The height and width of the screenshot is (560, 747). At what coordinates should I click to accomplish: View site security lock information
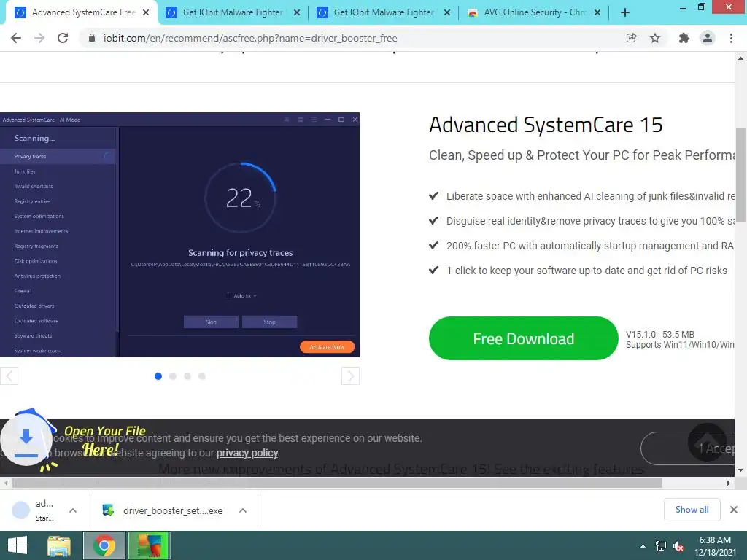click(92, 38)
